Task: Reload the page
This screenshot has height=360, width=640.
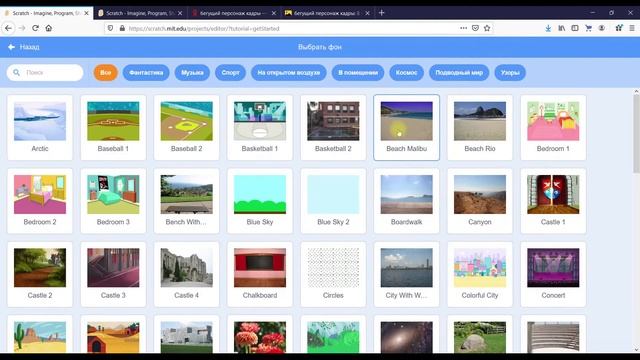Action: pyautogui.click(x=36, y=28)
